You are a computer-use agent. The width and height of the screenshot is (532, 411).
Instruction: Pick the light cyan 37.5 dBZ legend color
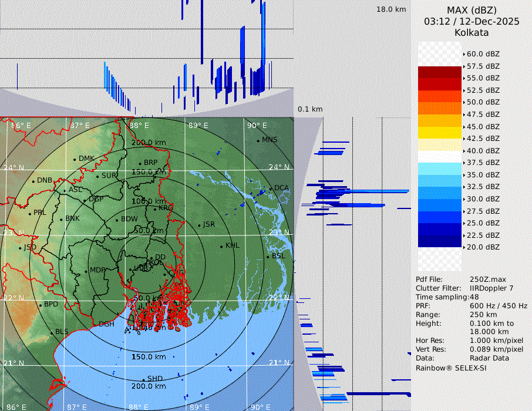(x=440, y=169)
